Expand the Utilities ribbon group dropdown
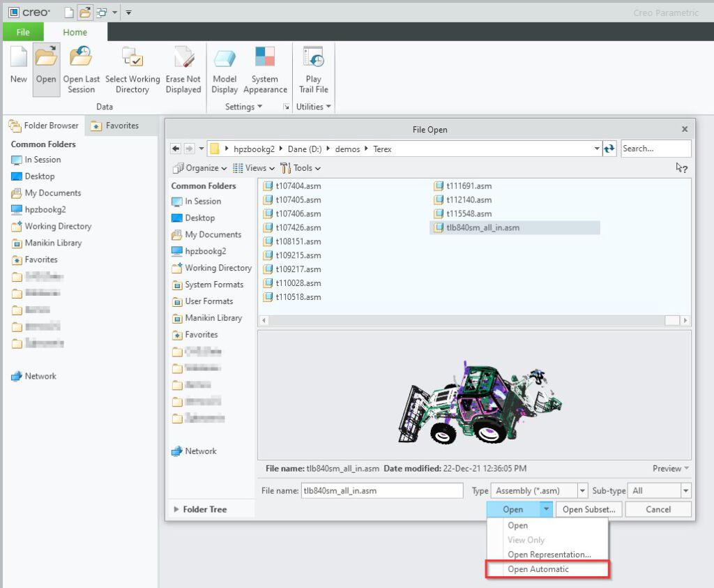The height and width of the screenshot is (588, 714). point(313,107)
